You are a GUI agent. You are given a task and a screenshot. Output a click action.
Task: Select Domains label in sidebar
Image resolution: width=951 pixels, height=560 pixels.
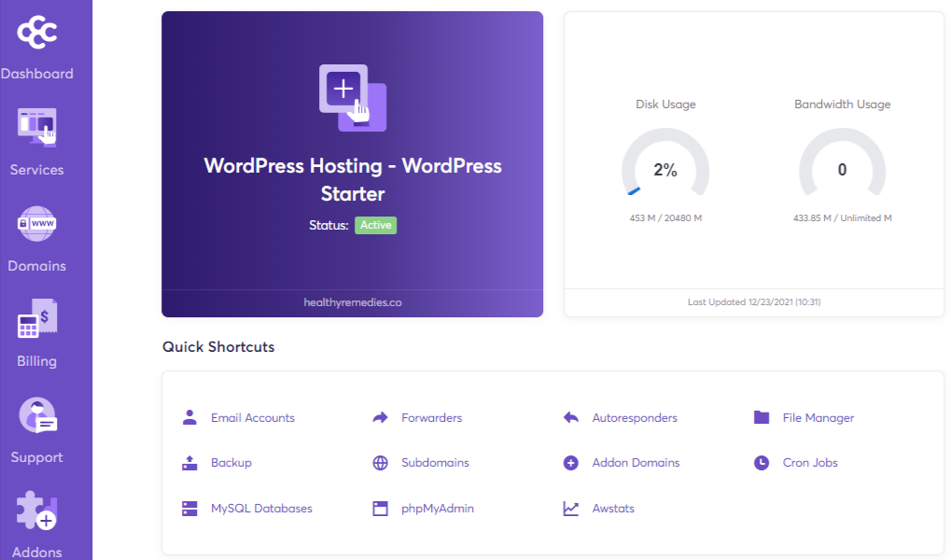click(37, 266)
